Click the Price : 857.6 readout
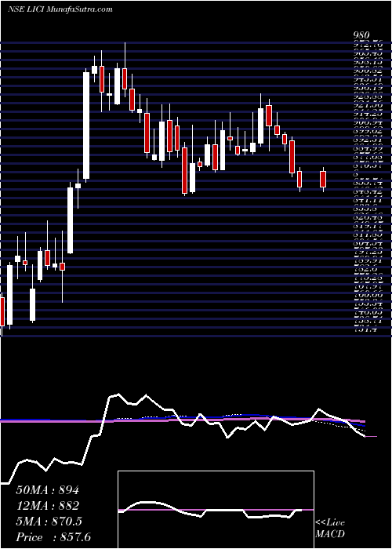This screenshot has height=549, width=392. [x=53, y=537]
